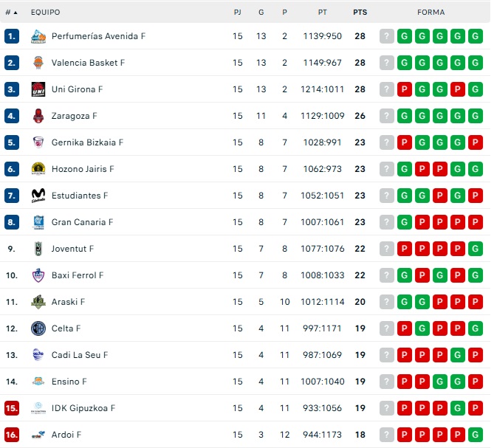Sort standings by the PTS column header

[360, 13]
